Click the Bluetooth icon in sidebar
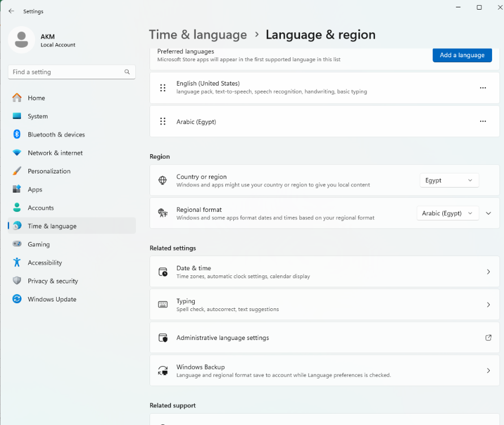This screenshot has width=504, height=425. point(17,134)
